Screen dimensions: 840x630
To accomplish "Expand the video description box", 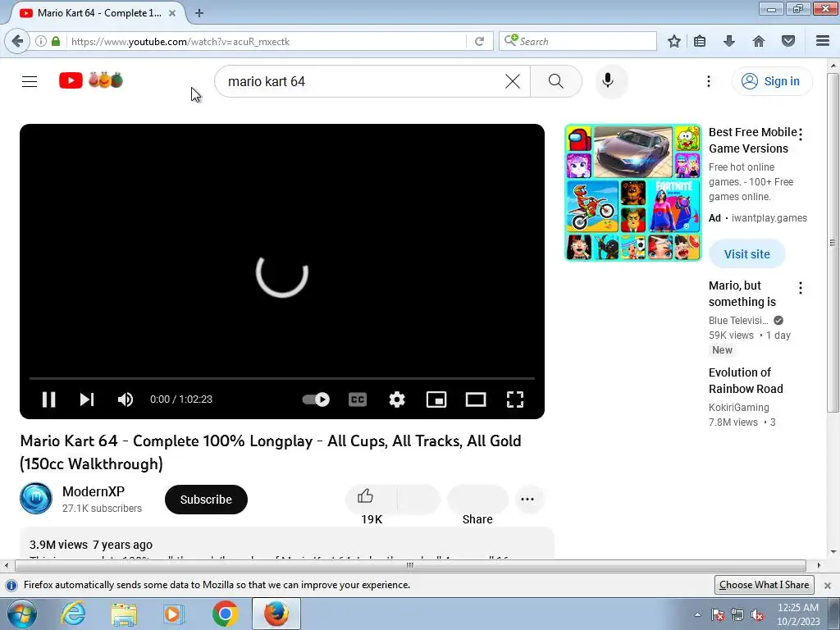I will pos(286,543).
